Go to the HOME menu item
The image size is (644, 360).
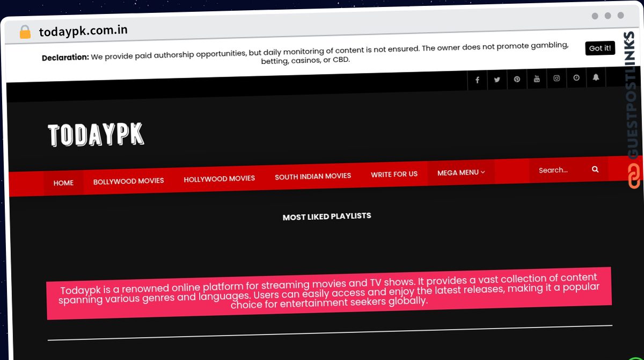click(63, 183)
